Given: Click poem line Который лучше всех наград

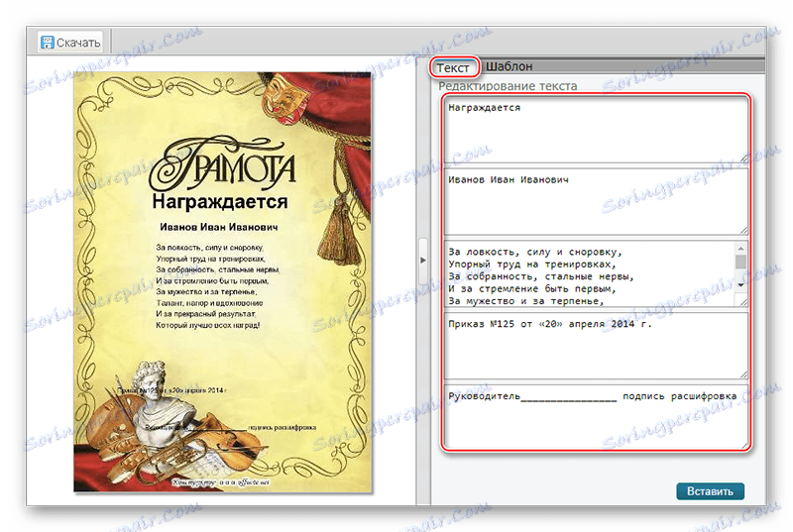Looking at the screenshot, I should coord(207,325).
